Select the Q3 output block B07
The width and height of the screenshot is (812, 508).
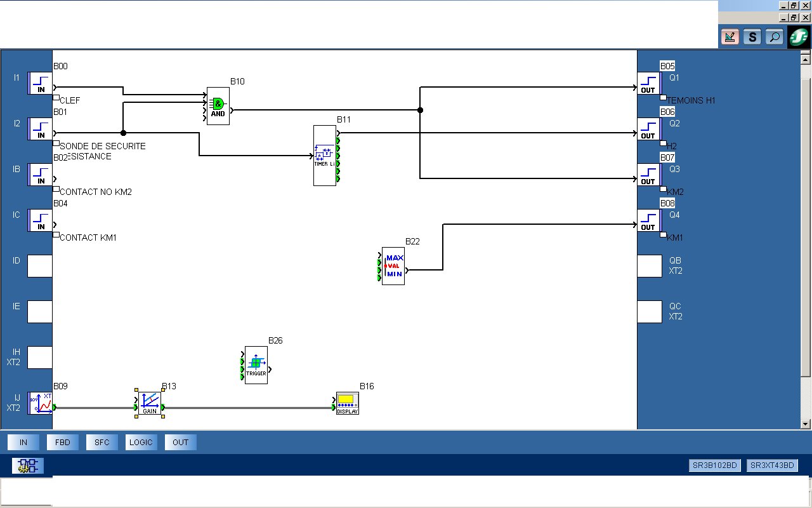[x=649, y=175]
